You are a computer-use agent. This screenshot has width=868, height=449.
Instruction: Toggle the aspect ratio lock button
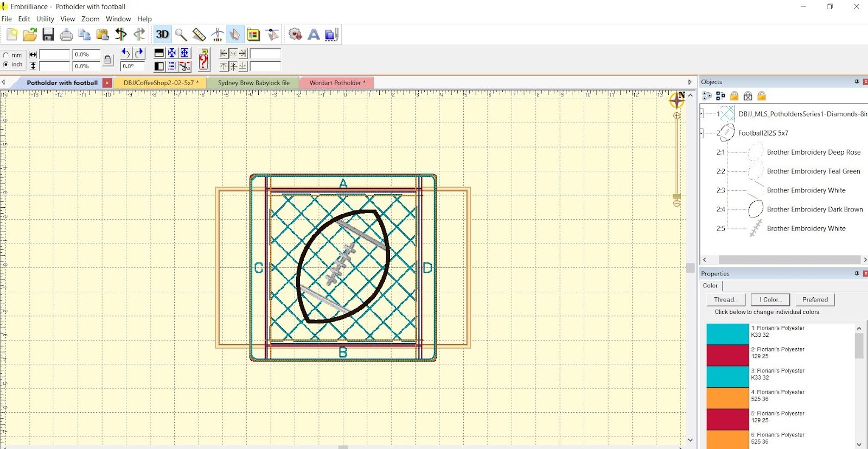[x=108, y=60]
